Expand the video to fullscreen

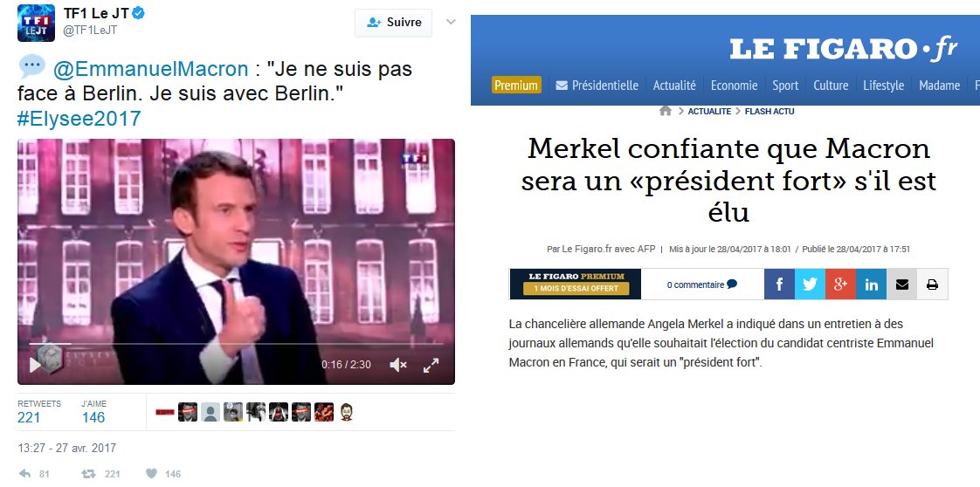(x=431, y=365)
